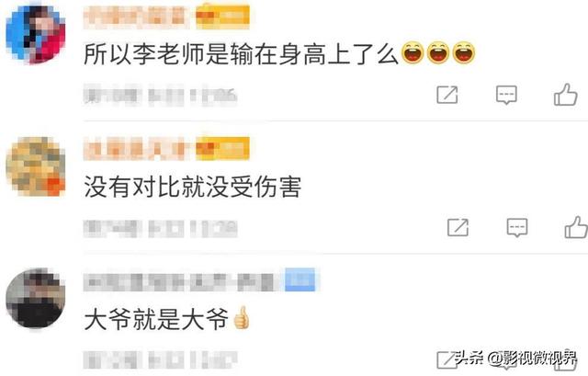Tap the 所以李老师是输在身高上了么 comment
Viewport: 588px width, 376px height.
(x=241, y=53)
